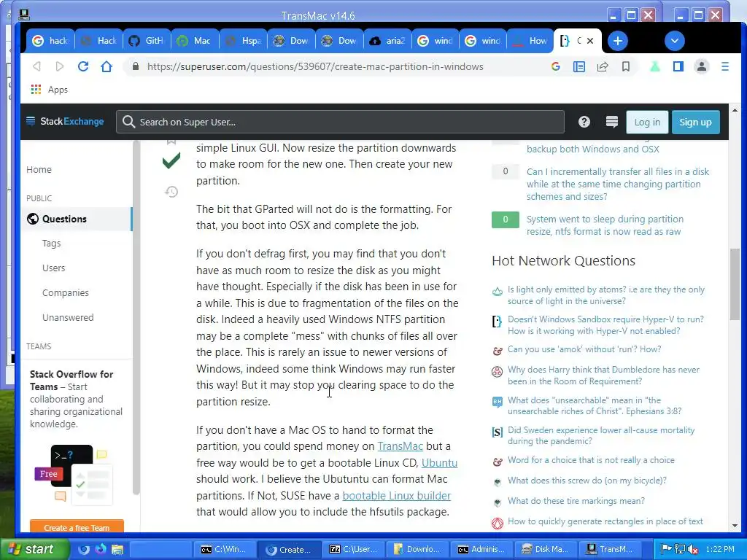Viewport: 747px width, 560px height.
Task: Open the Harry and Dumbledore question link
Action: point(603,376)
